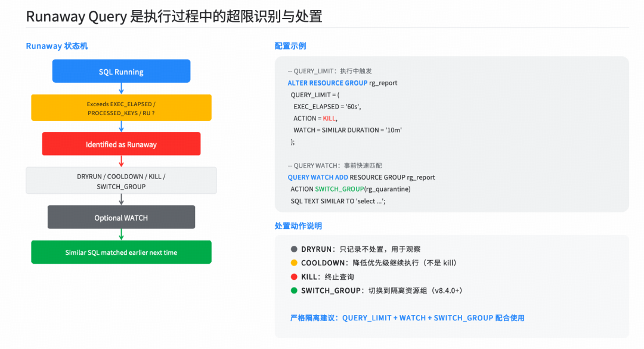
Task: Click the SWITCH_GROUP description text
Action: point(383,290)
